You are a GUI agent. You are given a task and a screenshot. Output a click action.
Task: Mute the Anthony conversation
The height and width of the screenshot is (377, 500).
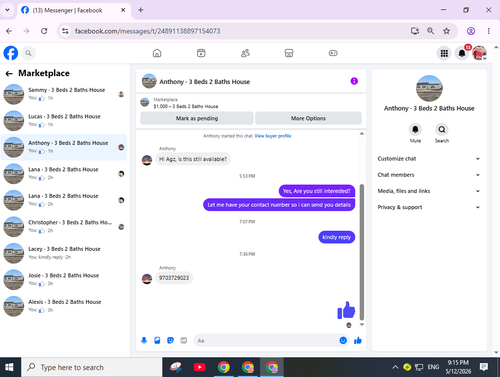[x=415, y=129]
